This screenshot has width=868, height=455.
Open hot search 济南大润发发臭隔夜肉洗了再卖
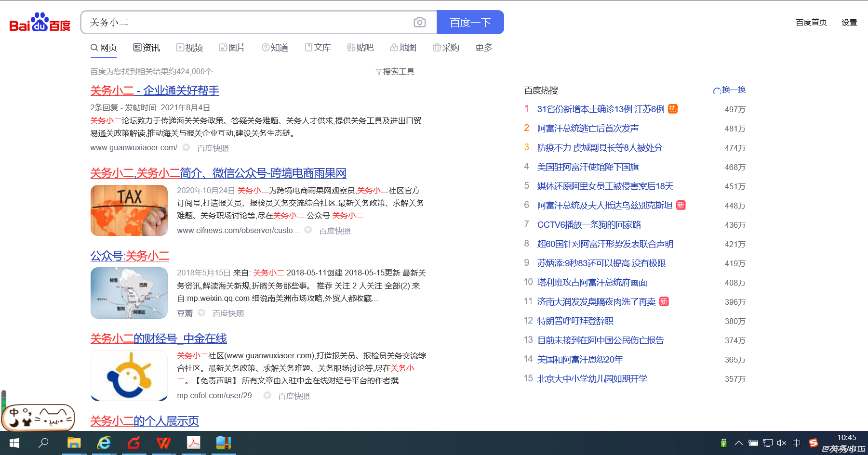(x=596, y=302)
